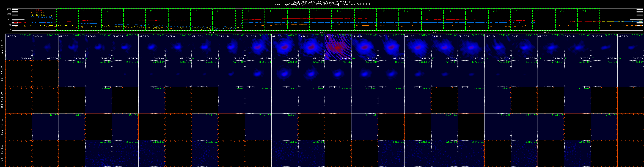Click the 3.0-6.0 keV image starting 09:21:24
Viewport: 644px width, 167px height.
pos(498,47)
